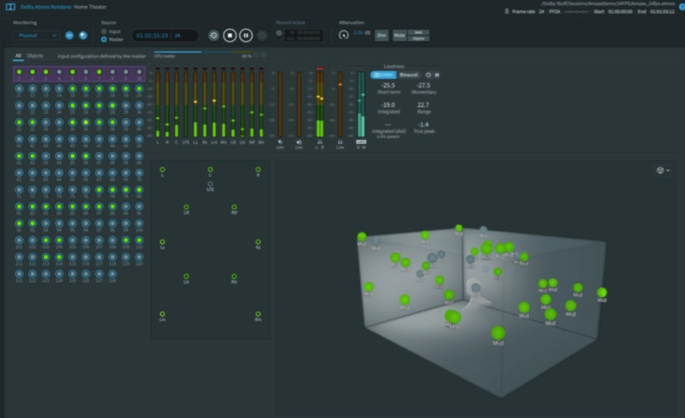
Task: Click the stop transport button
Action: click(x=229, y=35)
